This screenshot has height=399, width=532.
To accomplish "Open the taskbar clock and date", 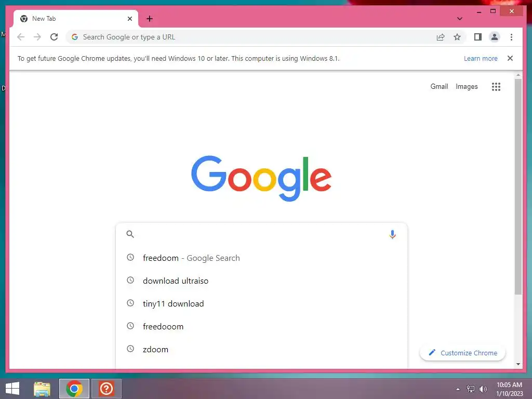I will pos(509,389).
